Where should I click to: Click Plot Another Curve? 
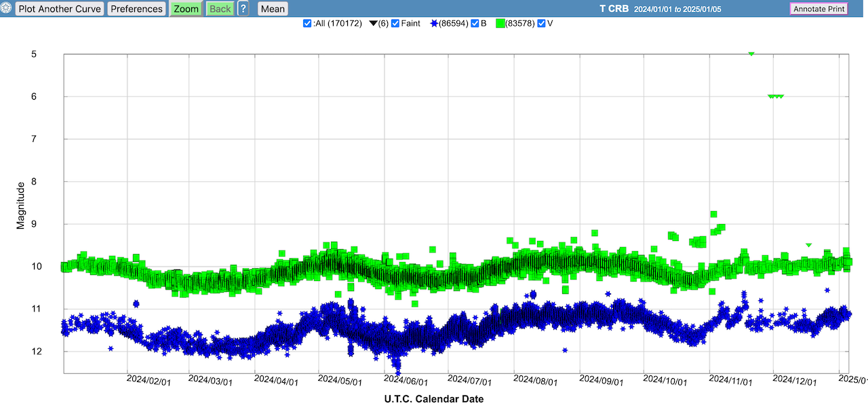point(60,9)
